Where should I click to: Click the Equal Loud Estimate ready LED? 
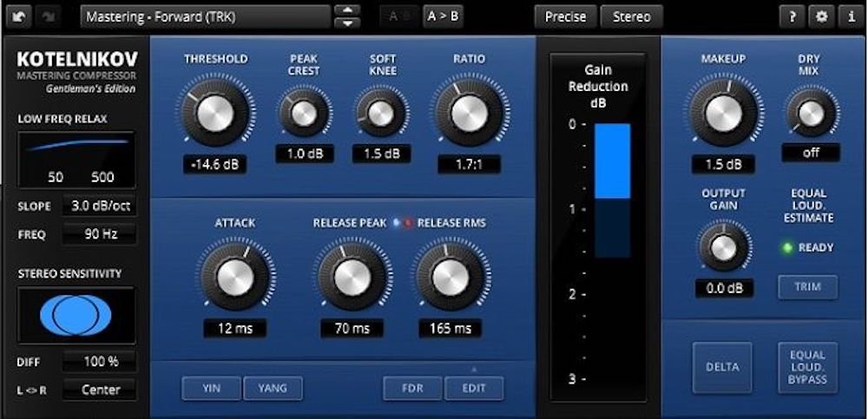(x=787, y=247)
